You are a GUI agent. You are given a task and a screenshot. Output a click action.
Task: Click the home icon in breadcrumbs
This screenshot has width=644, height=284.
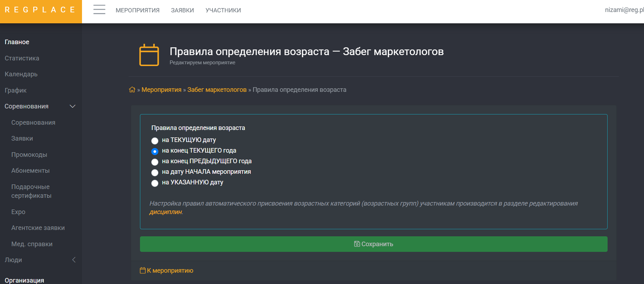(132, 90)
